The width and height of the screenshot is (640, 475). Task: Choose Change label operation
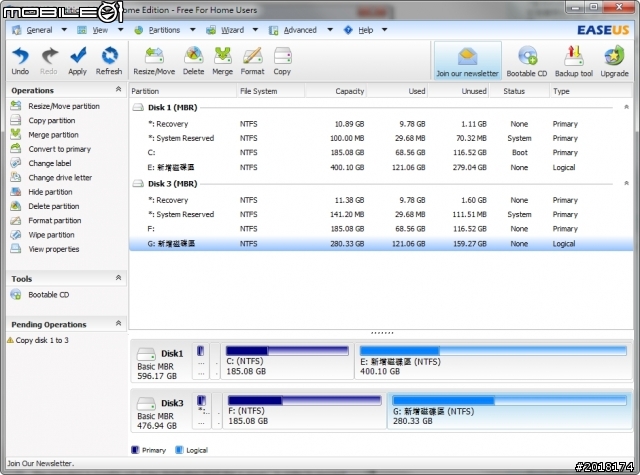tap(41, 163)
